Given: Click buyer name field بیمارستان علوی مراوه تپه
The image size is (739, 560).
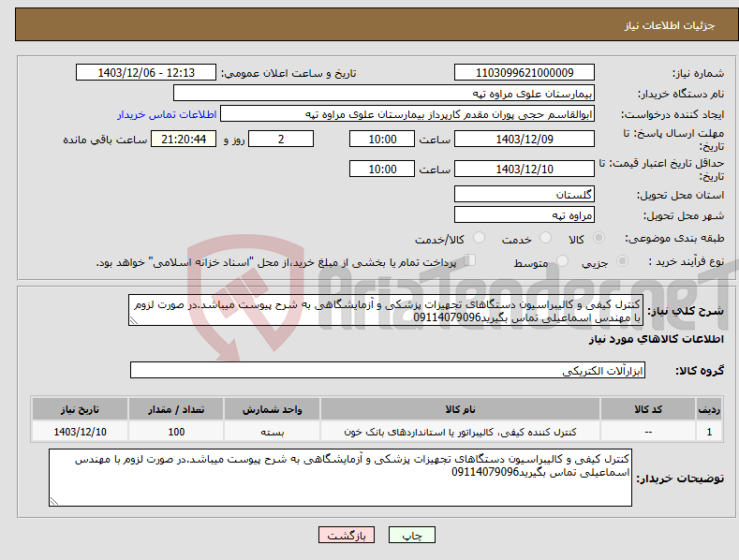Looking at the screenshot, I should tap(384, 94).
